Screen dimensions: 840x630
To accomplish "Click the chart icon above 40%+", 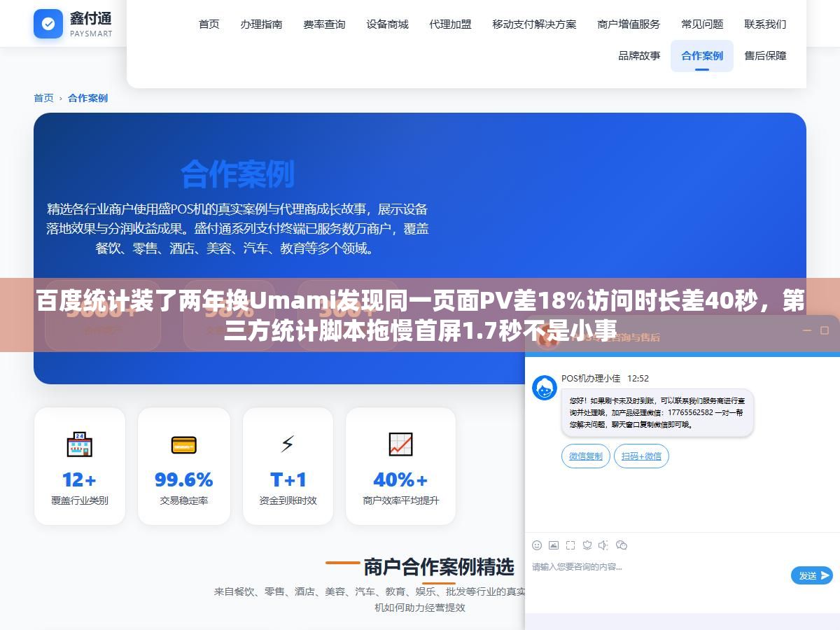I will (x=400, y=444).
